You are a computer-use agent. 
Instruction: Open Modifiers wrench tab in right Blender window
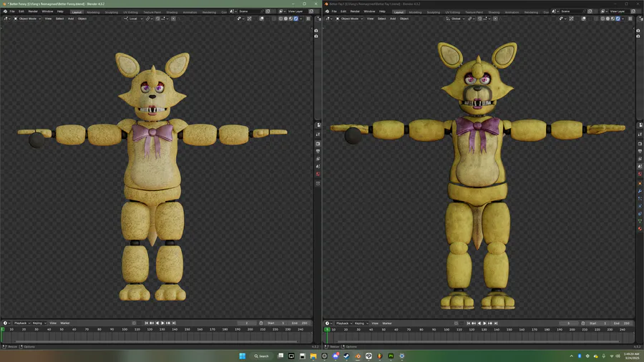click(640, 191)
